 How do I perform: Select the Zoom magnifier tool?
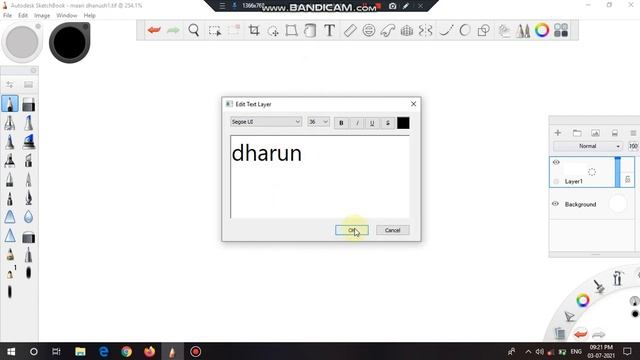(x=194, y=30)
